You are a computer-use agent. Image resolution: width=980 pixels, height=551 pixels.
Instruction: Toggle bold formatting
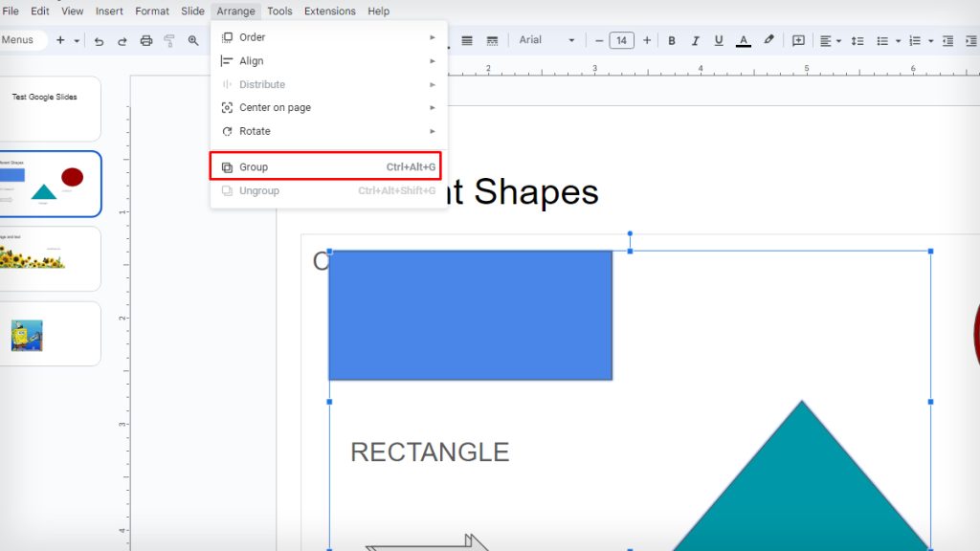click(672, 40)
